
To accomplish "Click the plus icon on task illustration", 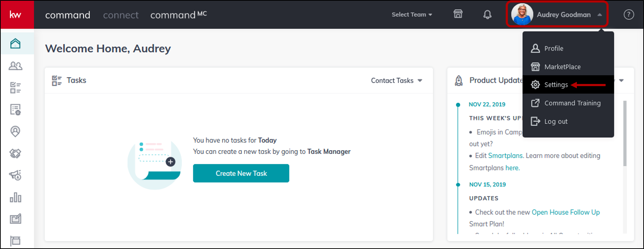I will click(x=170, y=162).
